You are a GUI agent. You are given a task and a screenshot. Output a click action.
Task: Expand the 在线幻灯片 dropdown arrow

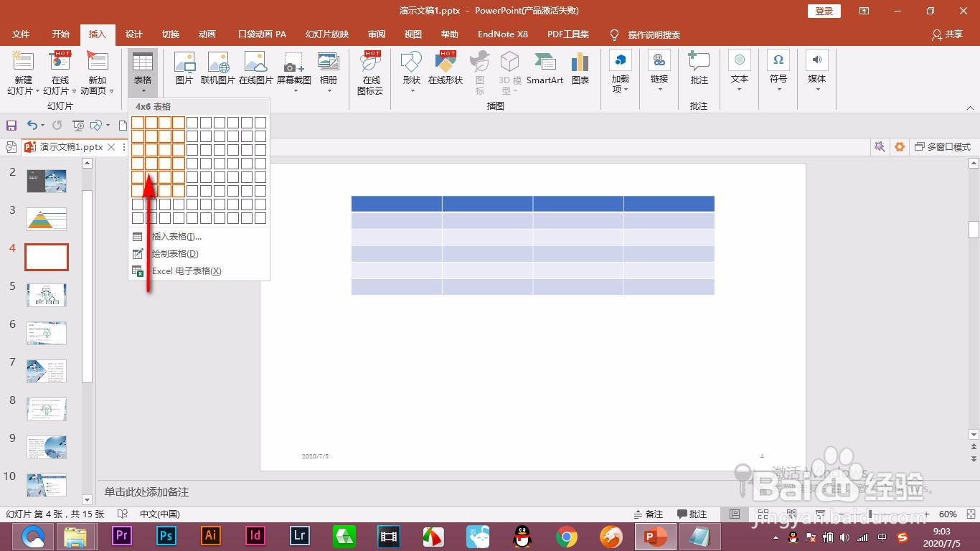(73, 92)
